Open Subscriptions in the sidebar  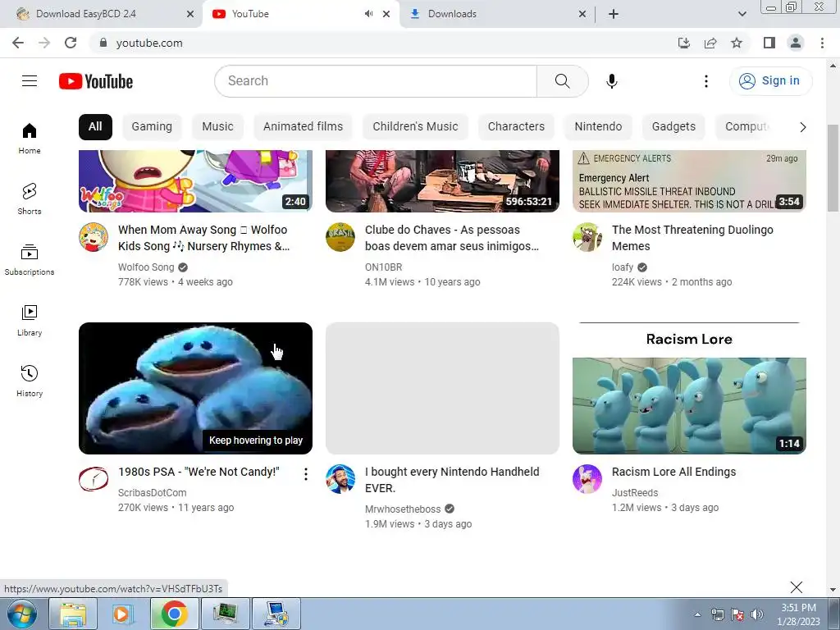30,260
